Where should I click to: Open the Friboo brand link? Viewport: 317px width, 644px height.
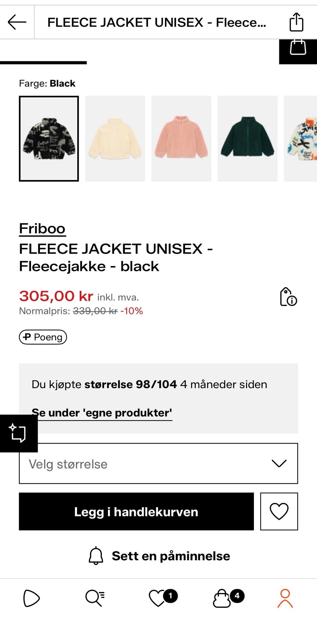(x=42, y=229)
